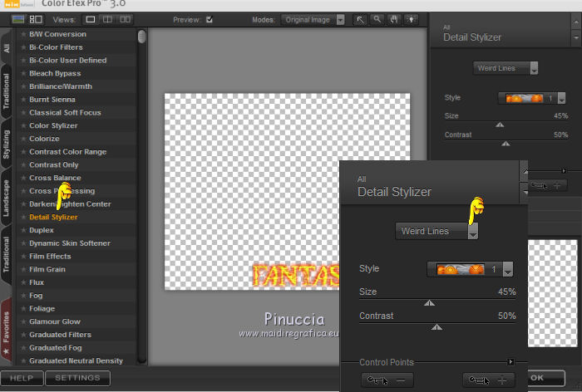Click the checkered loupe preview thumbnail
Viewport: 582px width, 392px height.
point(552,293)
